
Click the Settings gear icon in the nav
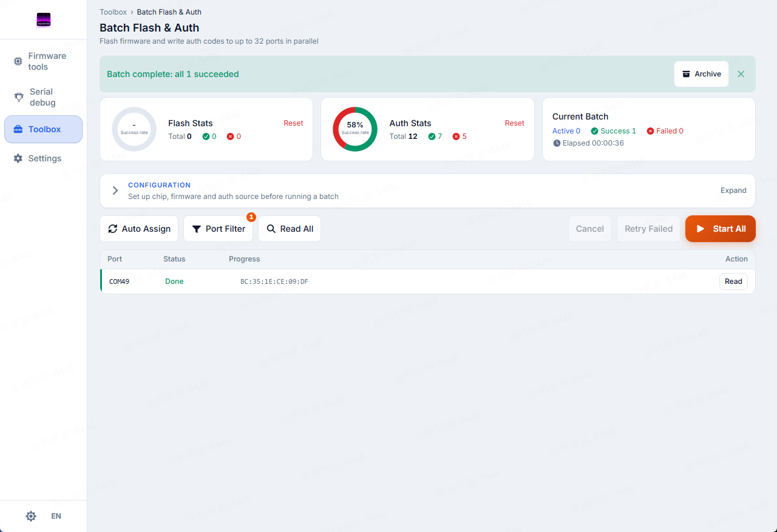(18, 158)
